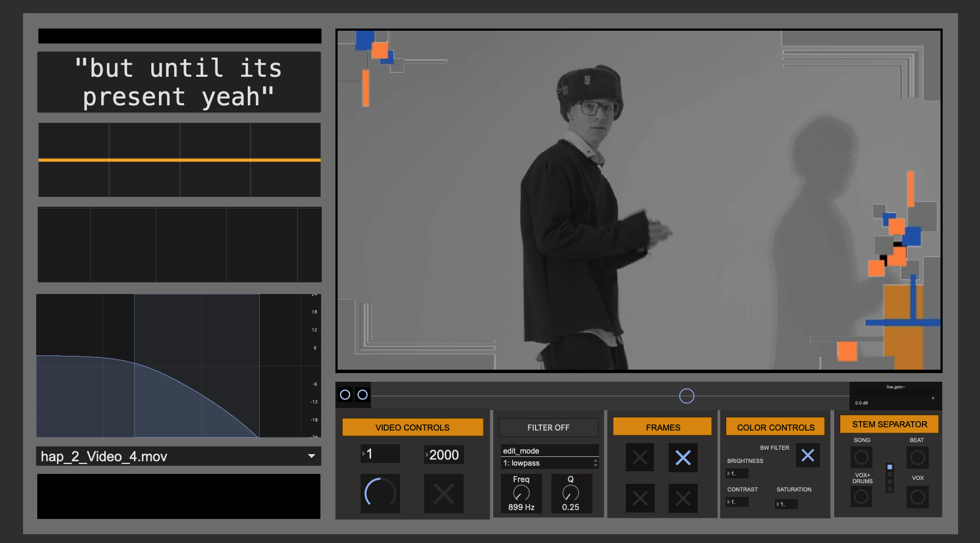The image size is (980, 543).
Task: Click the CONTRAST number box
Action: click(x=737, y=502)
